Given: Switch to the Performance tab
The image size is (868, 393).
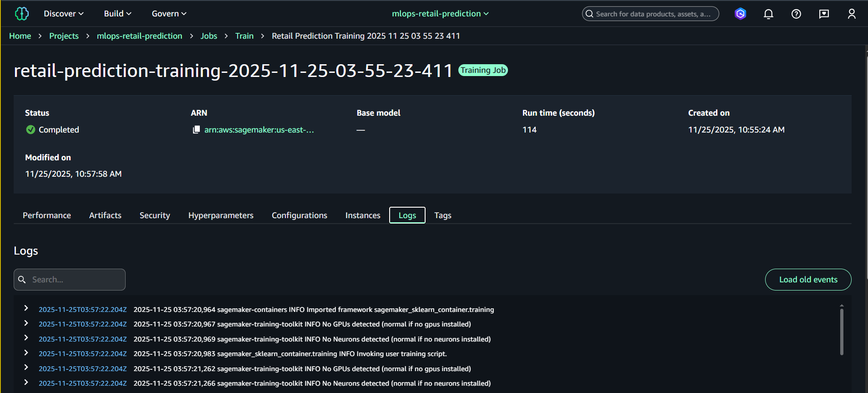Looking at the screenshot, I should click(47, 215).
